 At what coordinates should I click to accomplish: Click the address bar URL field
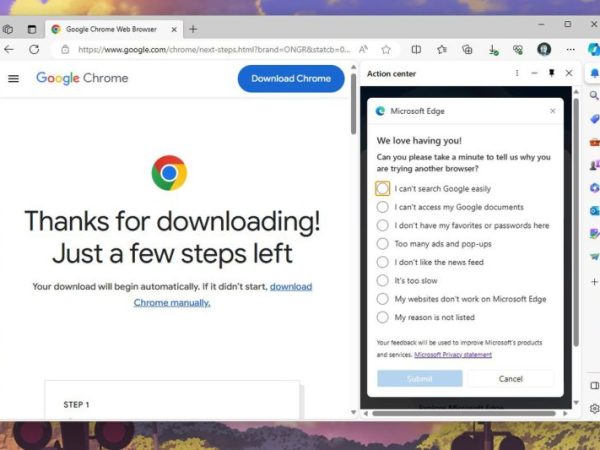click(214, 49)
